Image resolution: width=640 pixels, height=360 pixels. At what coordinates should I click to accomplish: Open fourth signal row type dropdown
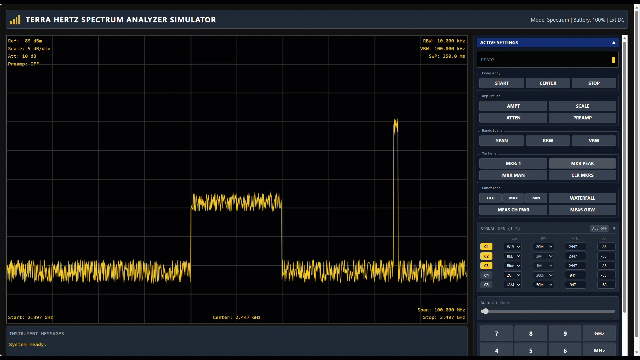[513, 275]
